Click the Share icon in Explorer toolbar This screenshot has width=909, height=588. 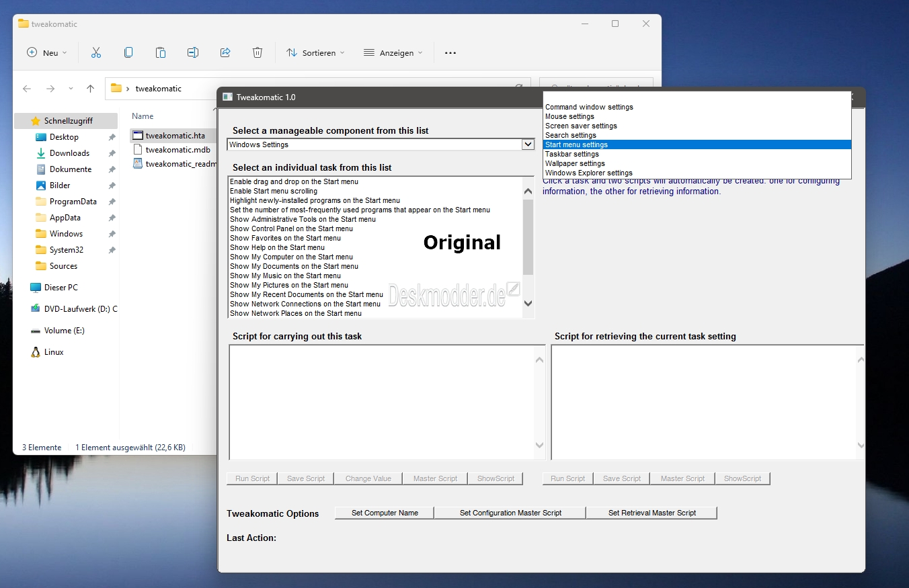point(225,52)
